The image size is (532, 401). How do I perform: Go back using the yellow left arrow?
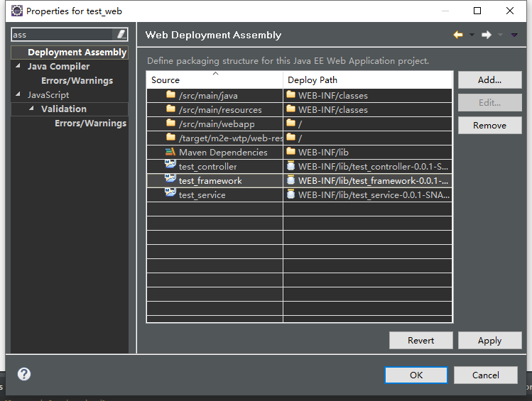coord(457,35)
